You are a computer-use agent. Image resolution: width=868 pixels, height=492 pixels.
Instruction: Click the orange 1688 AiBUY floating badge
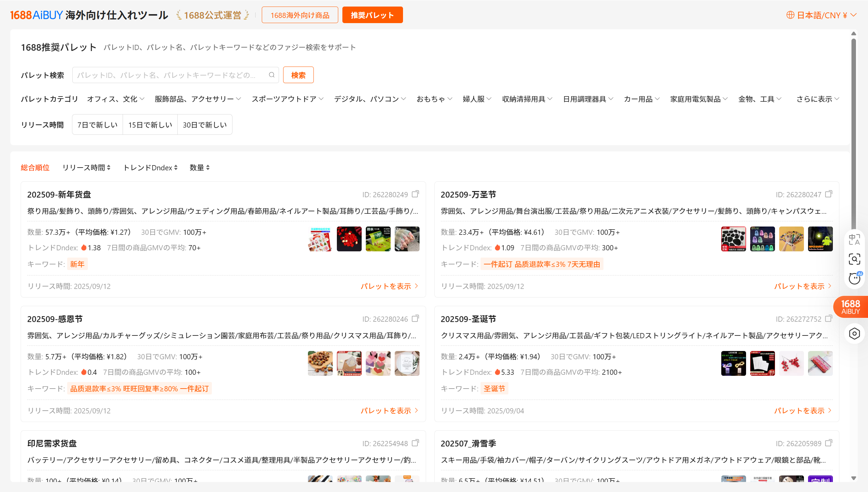point(850,307)
